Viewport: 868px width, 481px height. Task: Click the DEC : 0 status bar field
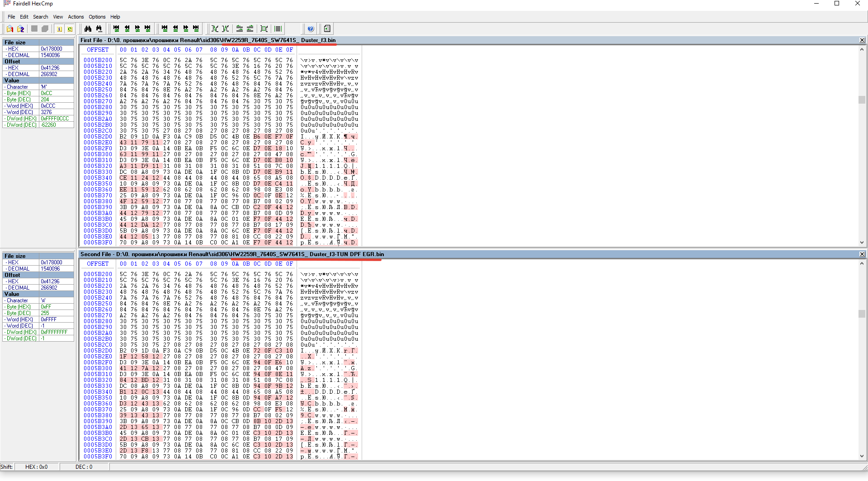pyautogui.click(x=84, y=467)
